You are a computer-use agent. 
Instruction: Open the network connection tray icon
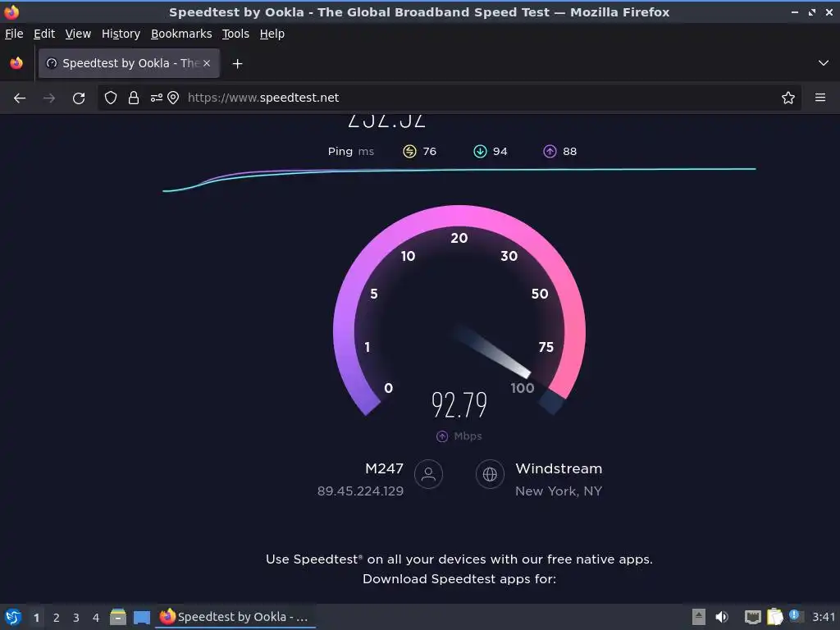click(753, 618)
